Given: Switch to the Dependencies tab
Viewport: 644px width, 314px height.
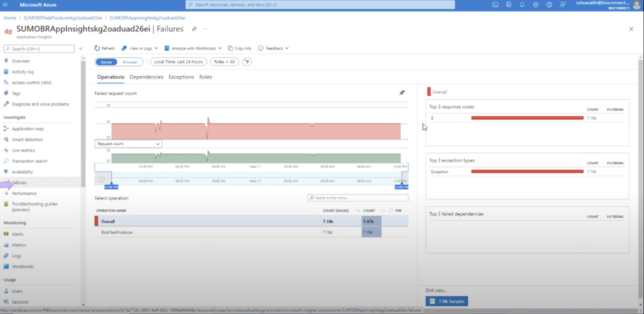Looking at the screenshot, I should coord(146,77).
